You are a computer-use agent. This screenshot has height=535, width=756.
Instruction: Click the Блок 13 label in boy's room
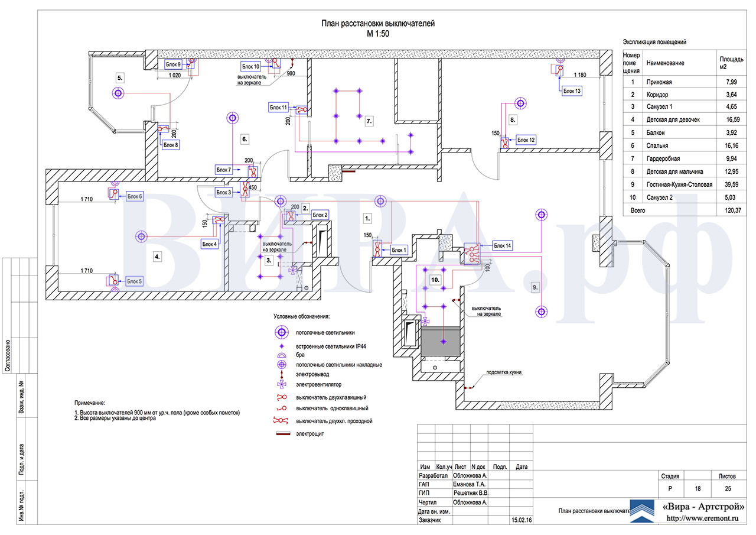pos(572,90)
